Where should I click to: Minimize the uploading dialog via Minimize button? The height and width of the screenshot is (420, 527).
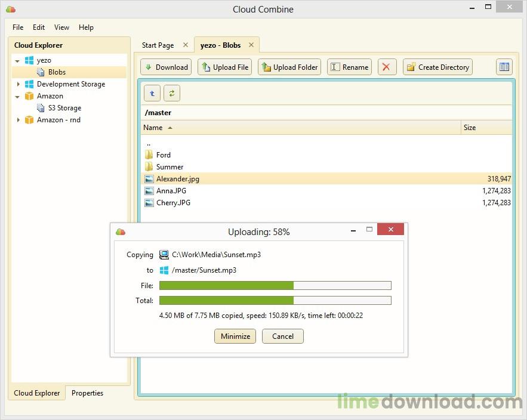(235, 336)
